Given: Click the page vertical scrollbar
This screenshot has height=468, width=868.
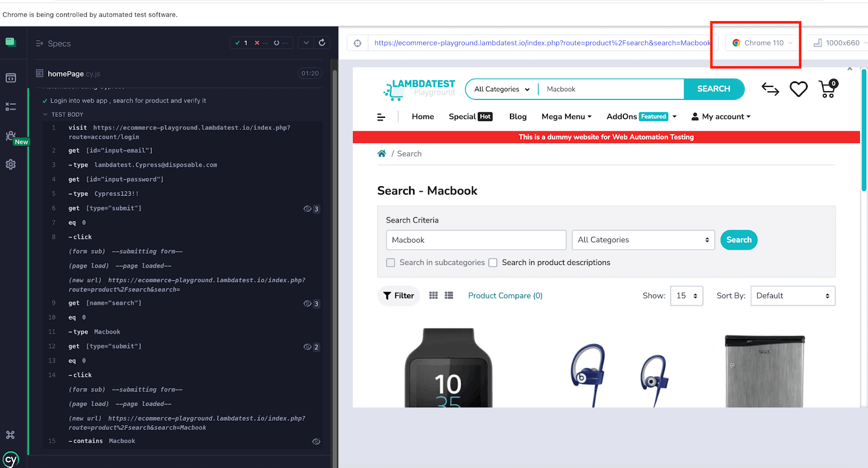Looking at the screenshot, I should click(864, 130).
